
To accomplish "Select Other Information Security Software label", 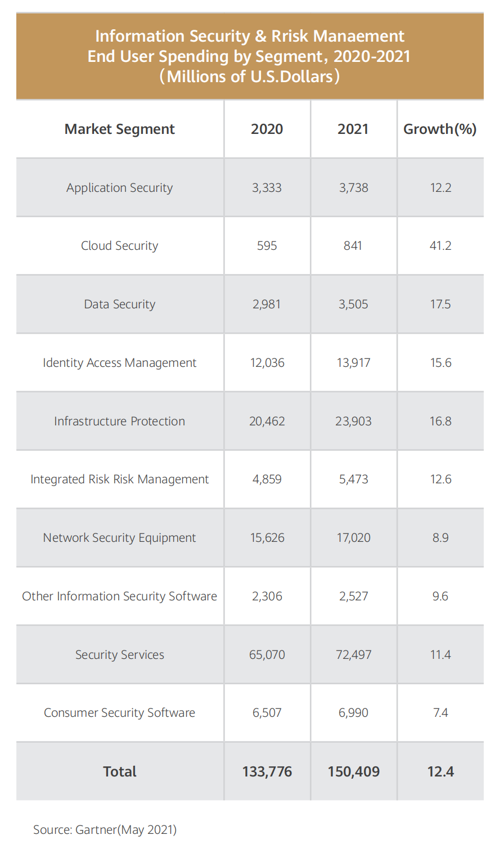I will [120, 596].
